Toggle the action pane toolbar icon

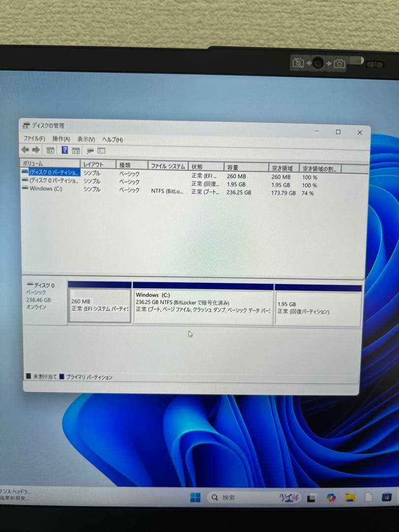74,151
